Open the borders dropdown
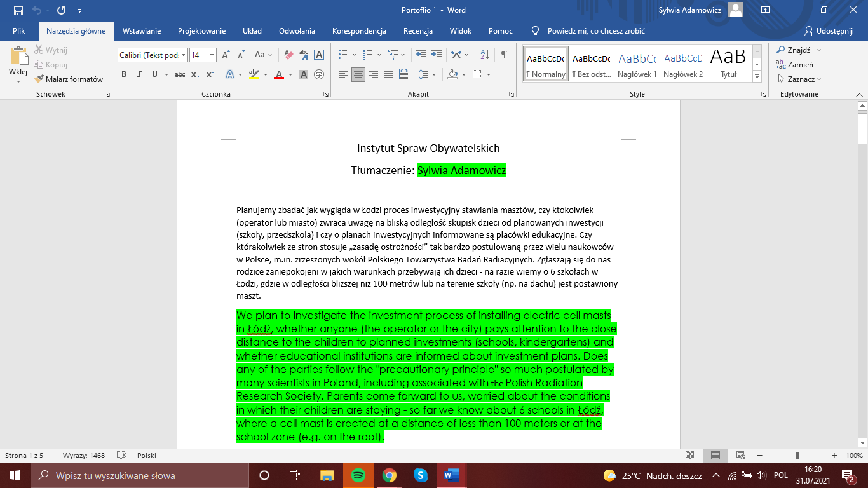This screenshot has height=488, width=868. coord(489,74)
